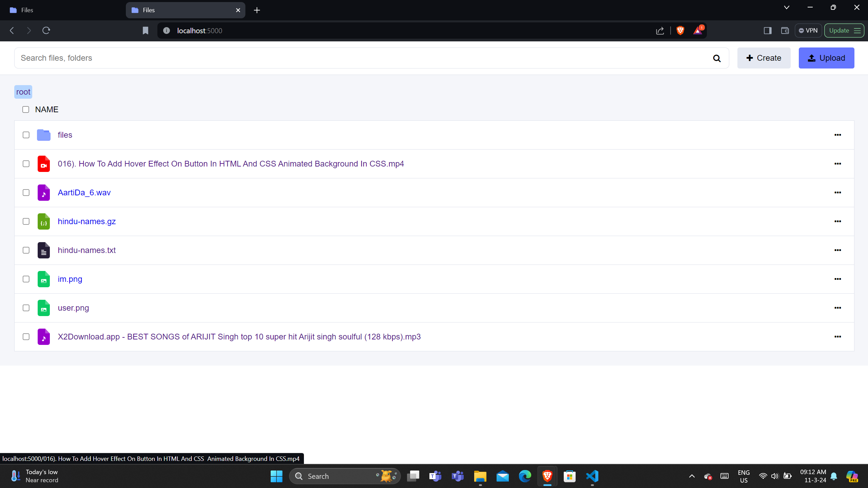Open a new browser tab
Image resolution: width=868 pixels, height=488 pixels.
257,10
